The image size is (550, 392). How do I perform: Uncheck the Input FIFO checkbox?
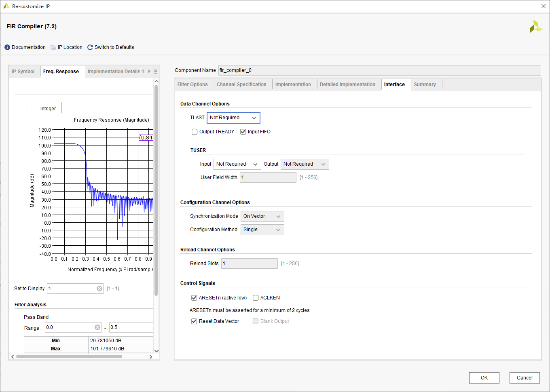tap(243, 132)
